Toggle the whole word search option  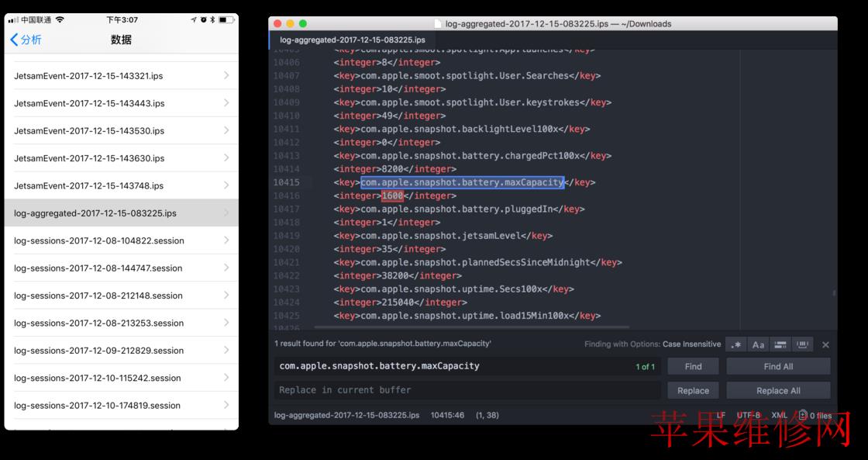tap(802, 344)
